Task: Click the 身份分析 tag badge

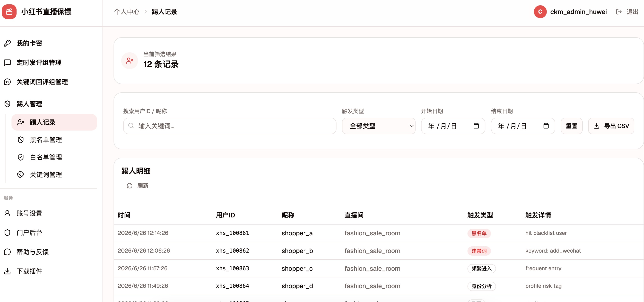Action: [x=482, y=286]
